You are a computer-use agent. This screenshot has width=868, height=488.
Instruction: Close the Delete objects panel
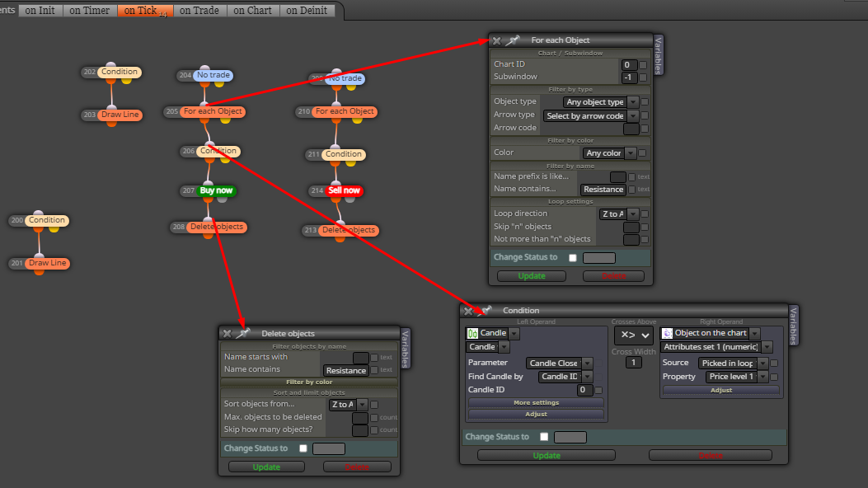[x=227, y=333]
